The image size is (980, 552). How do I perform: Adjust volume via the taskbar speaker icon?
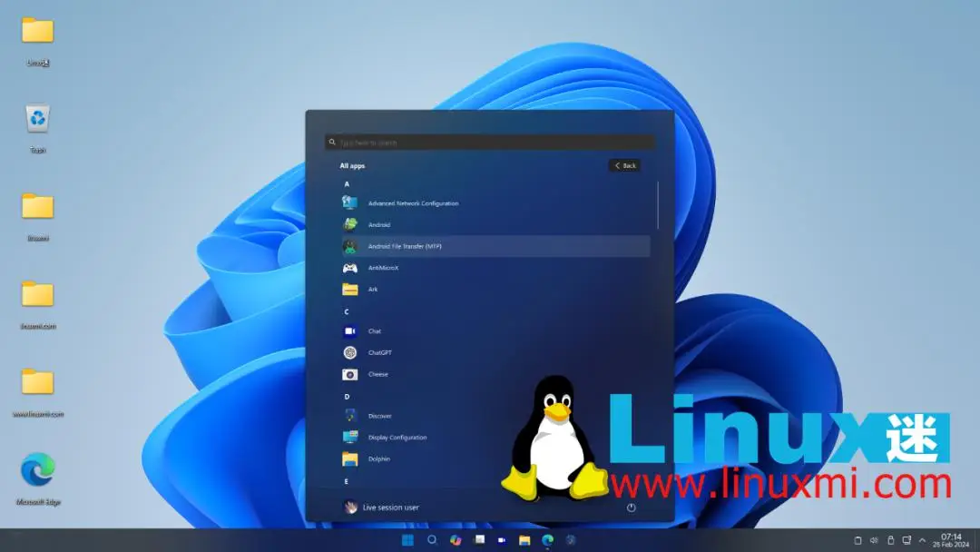873,539
